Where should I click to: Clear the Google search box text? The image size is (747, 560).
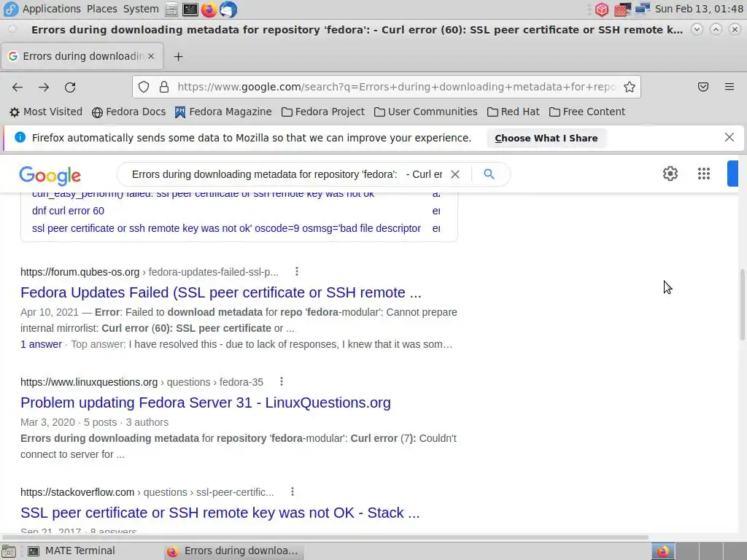point(455,174)
